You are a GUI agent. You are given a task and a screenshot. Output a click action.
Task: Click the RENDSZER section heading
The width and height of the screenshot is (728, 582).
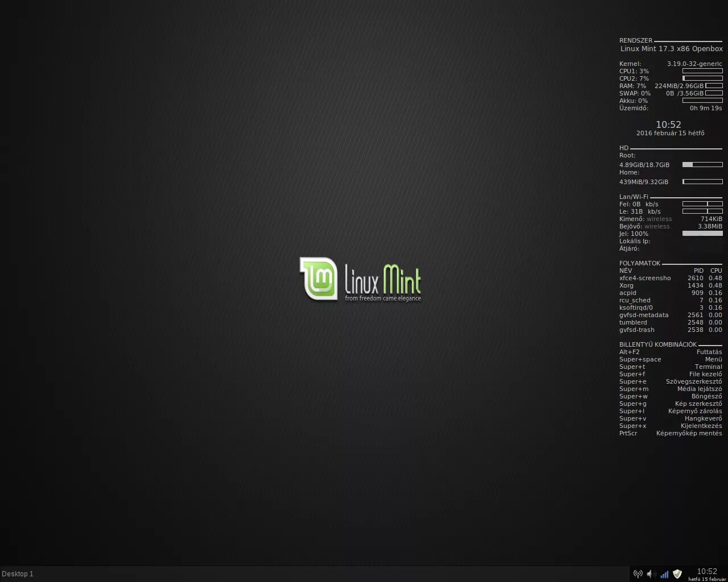click(636, 41)
